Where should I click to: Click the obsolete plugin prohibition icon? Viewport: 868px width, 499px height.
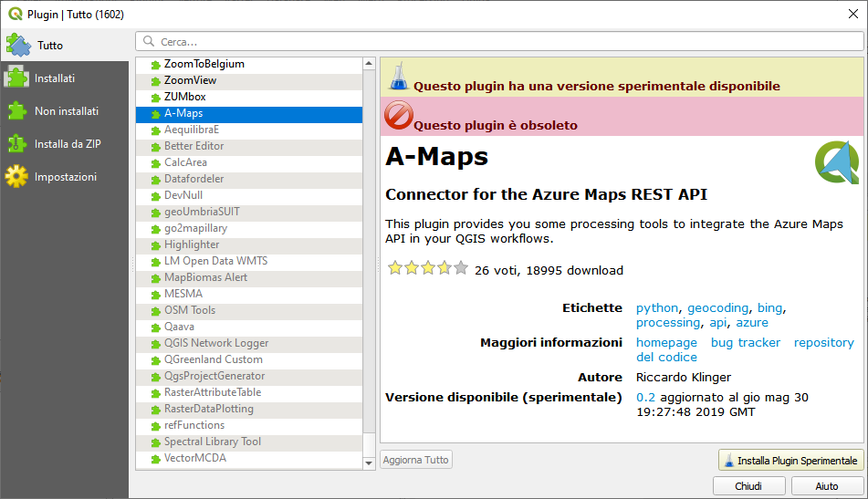[x=399, y=115]
